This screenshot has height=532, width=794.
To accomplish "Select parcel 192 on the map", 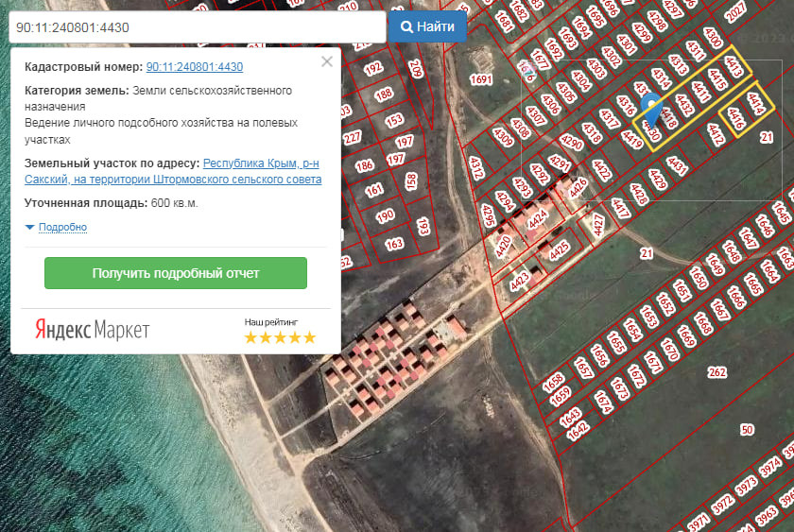I will click(372, 68).
